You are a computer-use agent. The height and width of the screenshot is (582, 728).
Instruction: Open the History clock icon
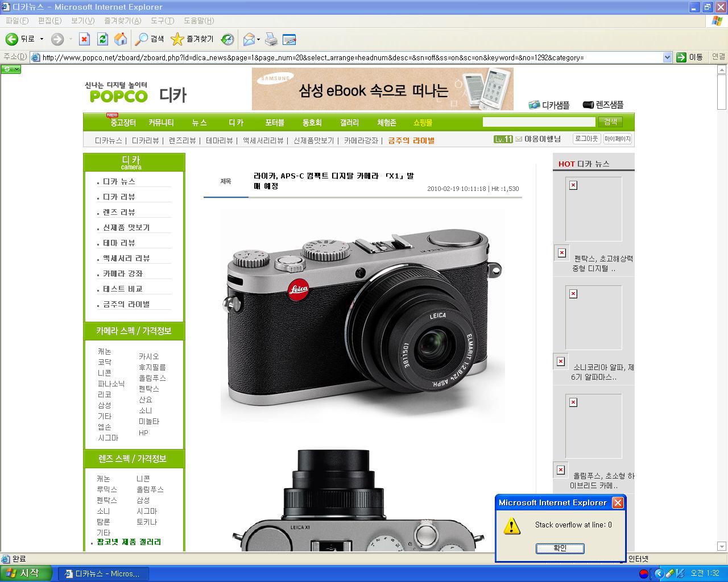[227, 39]
